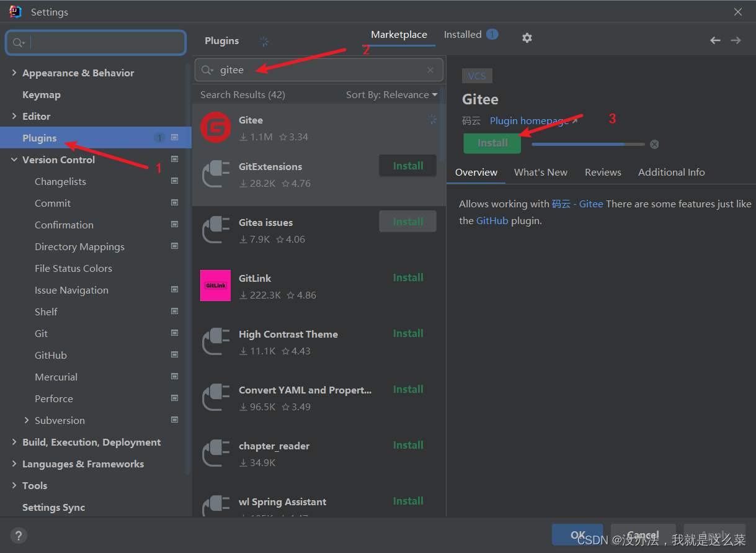This screenshot has height=553, width=756.
Task: Select Perforce under Version Control
Action: pos(54,398)
